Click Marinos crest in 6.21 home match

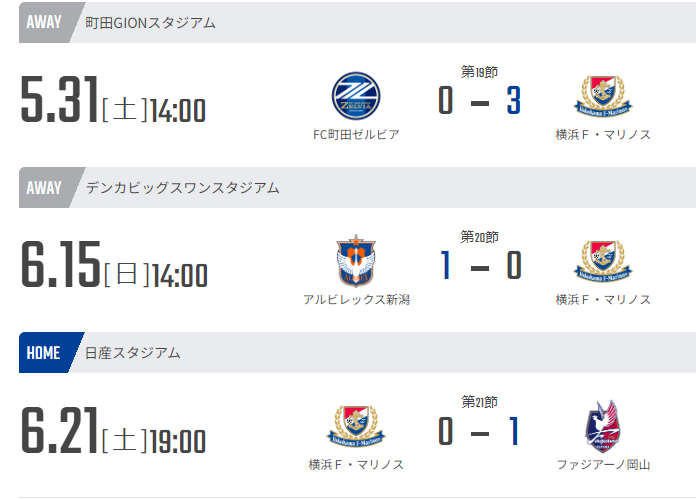(356, 427)
